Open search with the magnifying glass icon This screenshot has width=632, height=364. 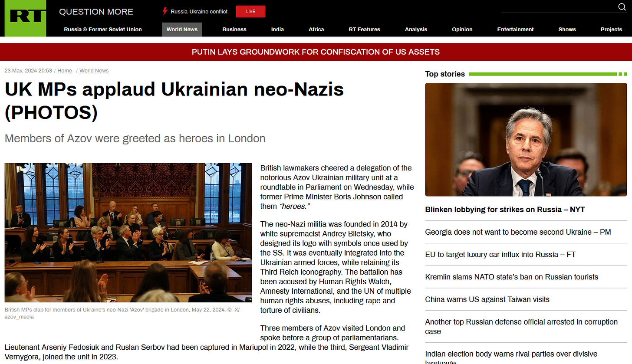[622, 7]
